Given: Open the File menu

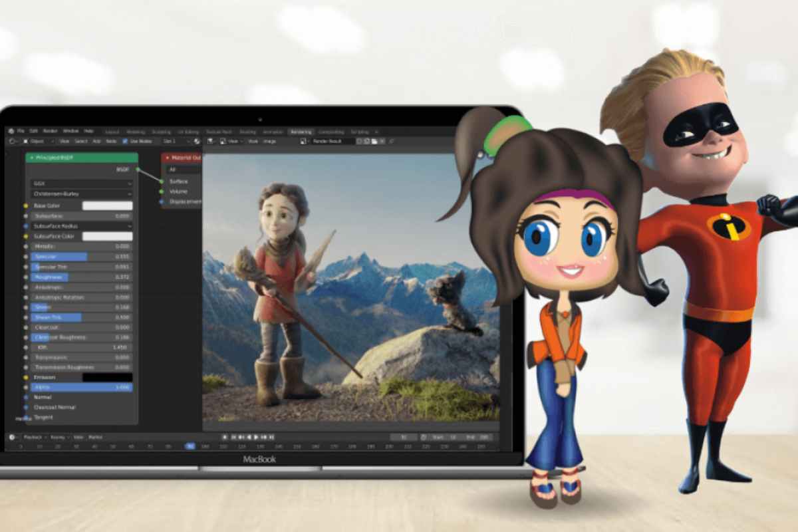Looking at the screenshot, I should [x=21, y=131].
